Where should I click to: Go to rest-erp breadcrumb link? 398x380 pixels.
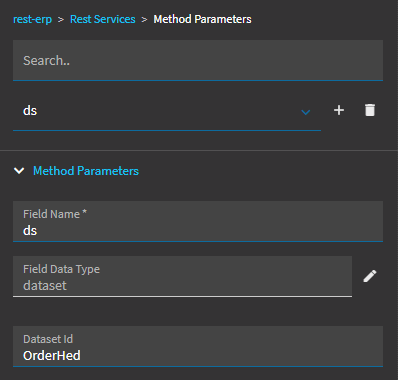[32, 19]
